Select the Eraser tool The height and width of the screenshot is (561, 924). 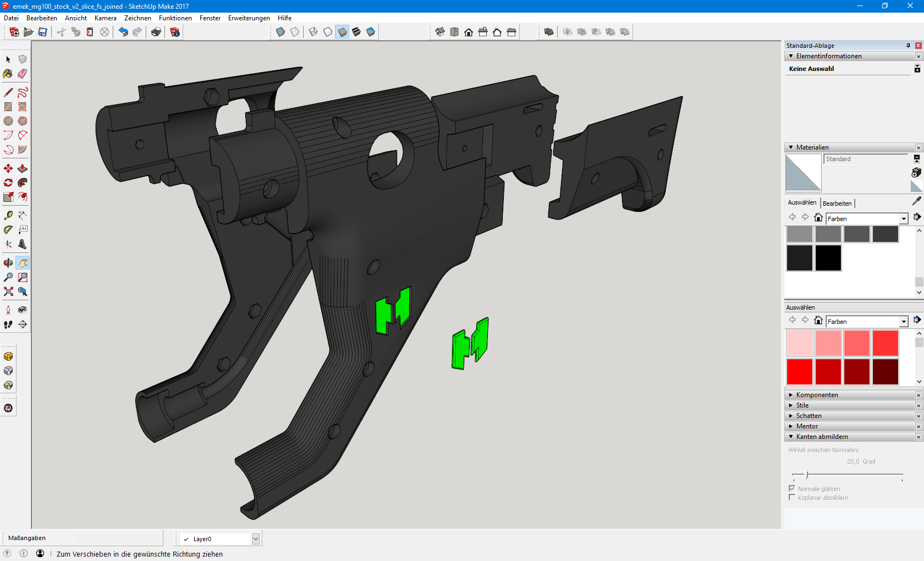[23, 74]
